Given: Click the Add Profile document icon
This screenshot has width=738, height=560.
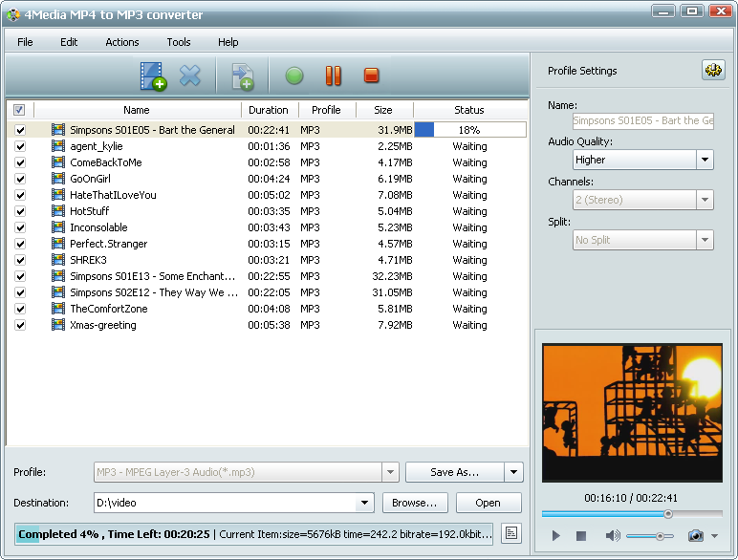Looking at the screenshot, I should [x=243, y=76].
